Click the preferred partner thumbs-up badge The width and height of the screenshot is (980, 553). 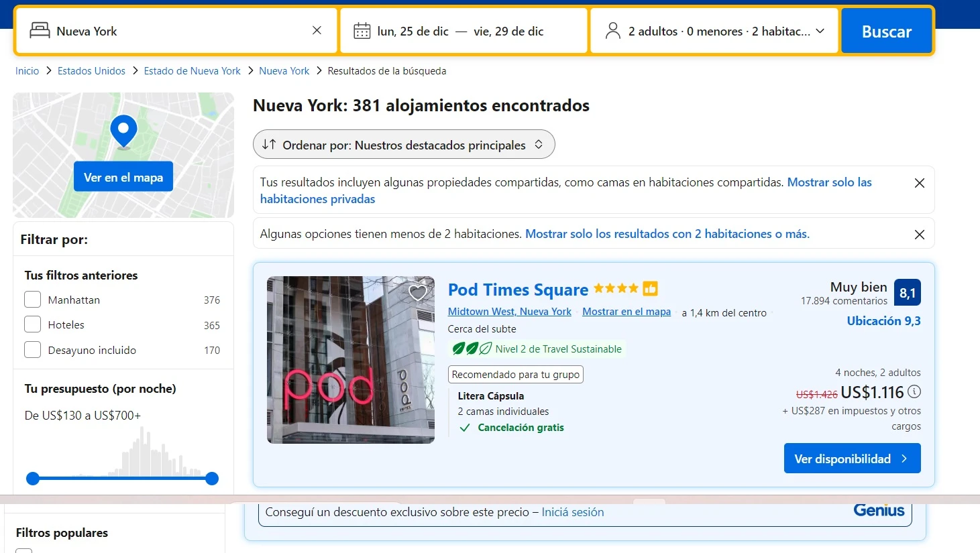click(650, 288)
